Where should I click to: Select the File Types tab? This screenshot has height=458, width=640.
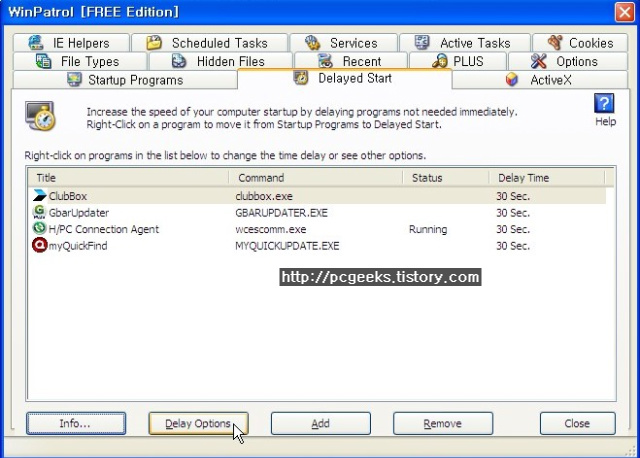coord(80,61)
